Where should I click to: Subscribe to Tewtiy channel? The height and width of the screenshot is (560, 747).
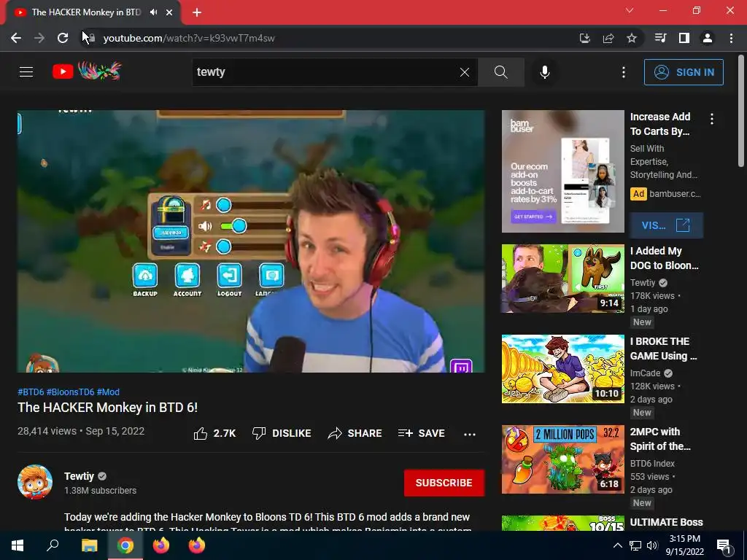[x=444, y=483]
